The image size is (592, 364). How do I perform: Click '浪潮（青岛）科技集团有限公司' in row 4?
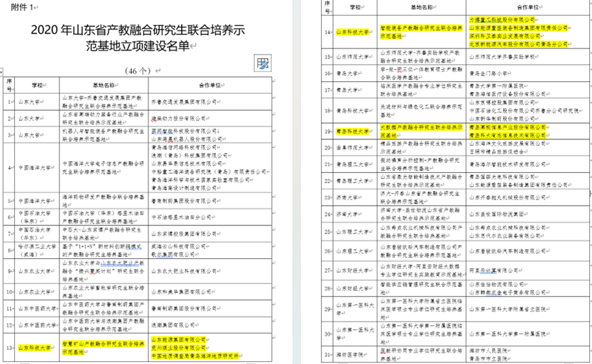tap(189, 156)
